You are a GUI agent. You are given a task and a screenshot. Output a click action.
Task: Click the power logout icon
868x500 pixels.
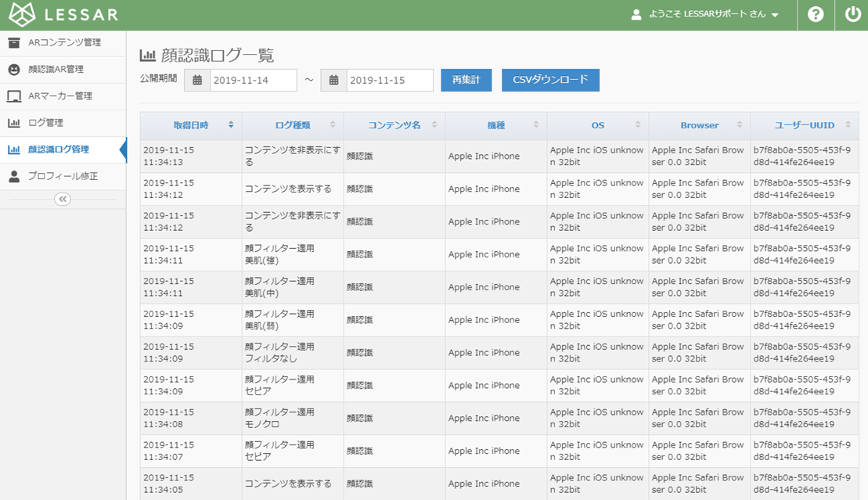point(852,14)
